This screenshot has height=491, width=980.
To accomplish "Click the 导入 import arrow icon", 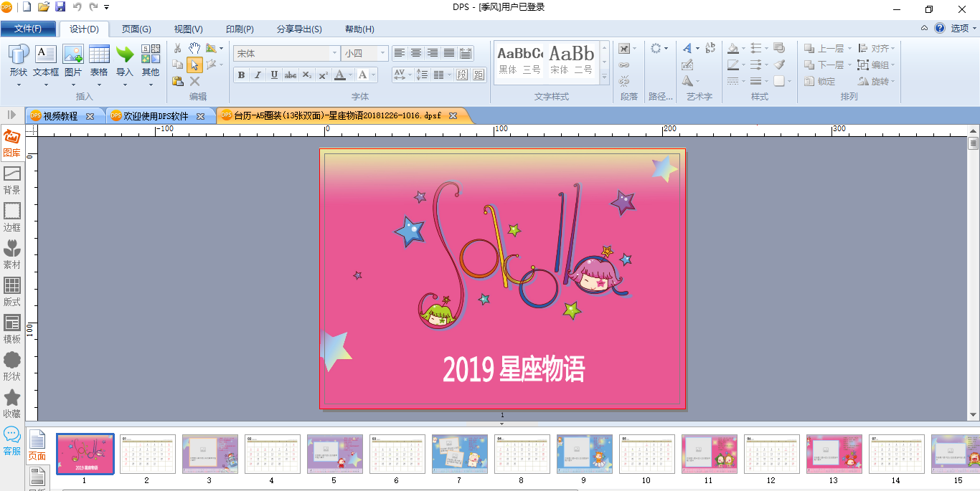I will click(x=125, y=54).
